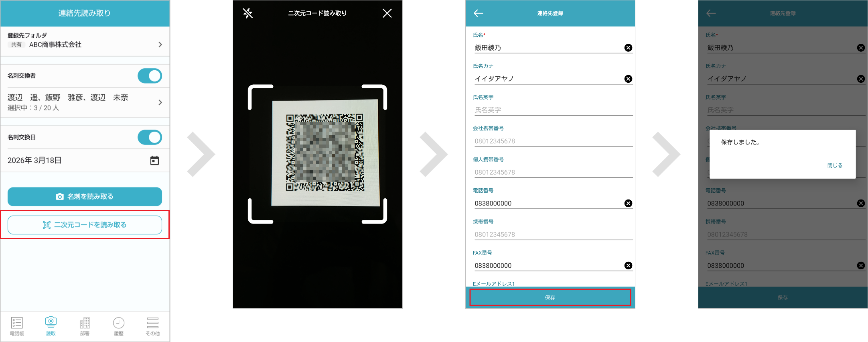This screenshot has height=342, width=868.
Task: Open the calendar icon beside 2026年 3月18日
Action: (x=154, y=161)
